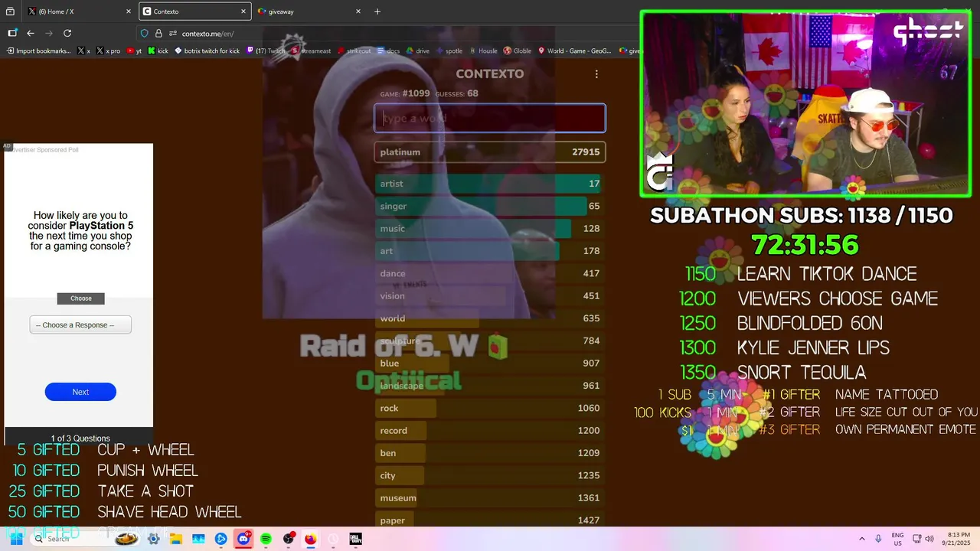Open the clock app taskbar icon
This screenshot has width=980, height=551.
(333, 539)
